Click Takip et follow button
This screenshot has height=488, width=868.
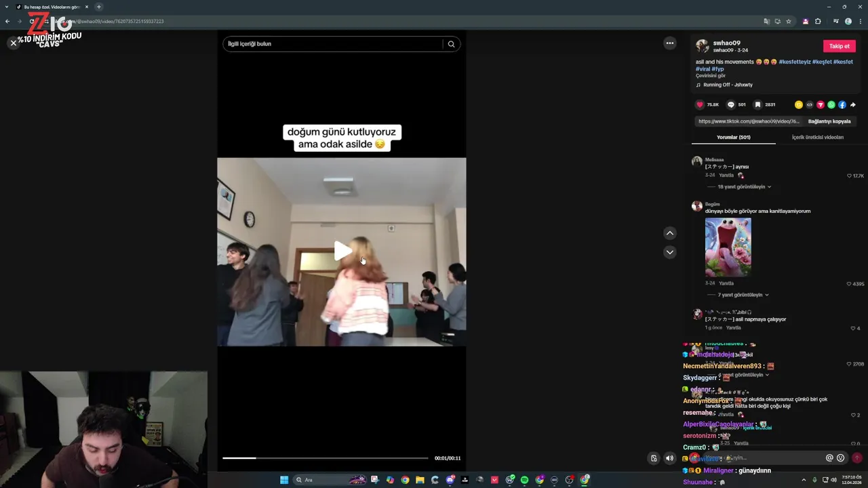(x=840, y=46)
